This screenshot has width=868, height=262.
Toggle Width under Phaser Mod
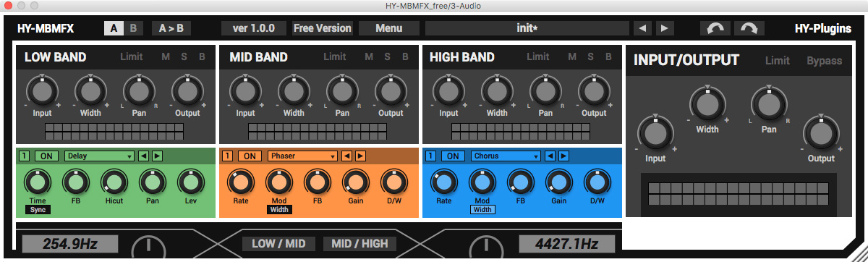coord(279,210)
